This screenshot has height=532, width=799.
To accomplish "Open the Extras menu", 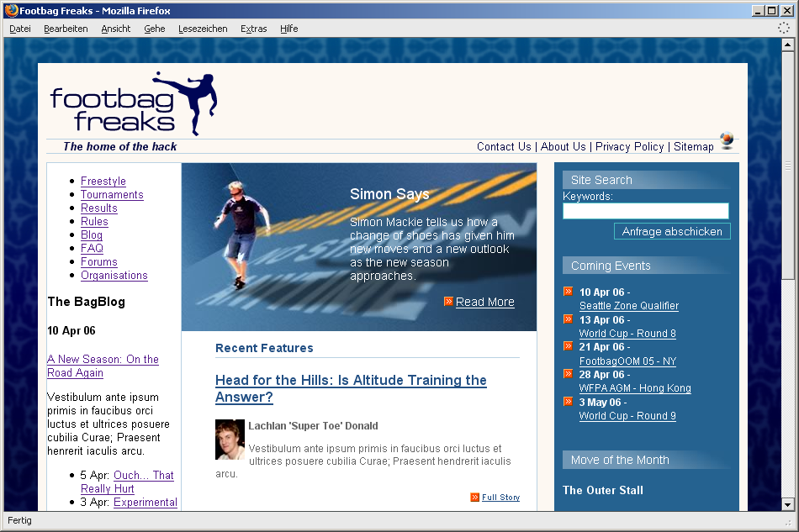I will coord(254,29).
